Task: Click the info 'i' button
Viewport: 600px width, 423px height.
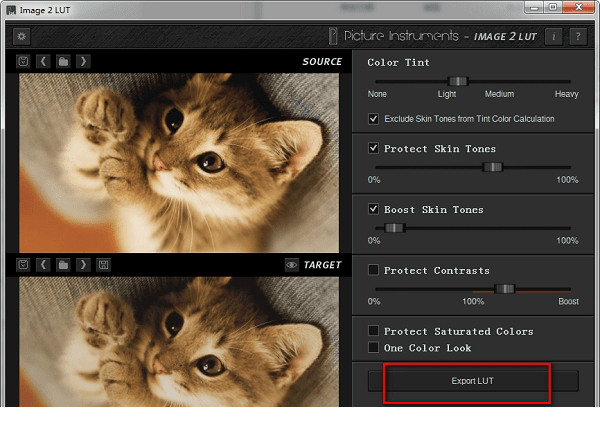Action: tap(553, 36)
